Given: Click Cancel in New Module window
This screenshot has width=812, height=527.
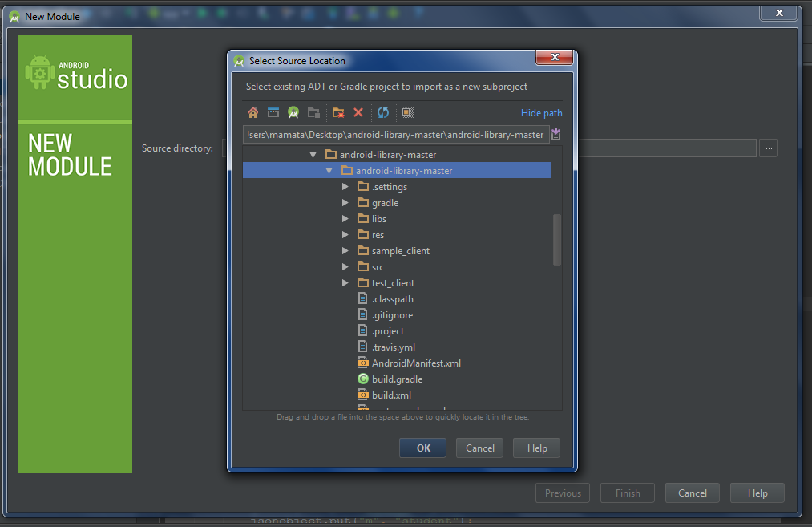Looking at the screenshot, I should tap(693, 493).
